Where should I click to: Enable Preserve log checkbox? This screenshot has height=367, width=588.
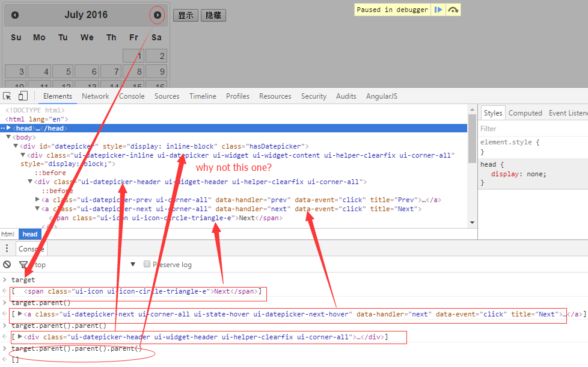click(x=147, y=264)
